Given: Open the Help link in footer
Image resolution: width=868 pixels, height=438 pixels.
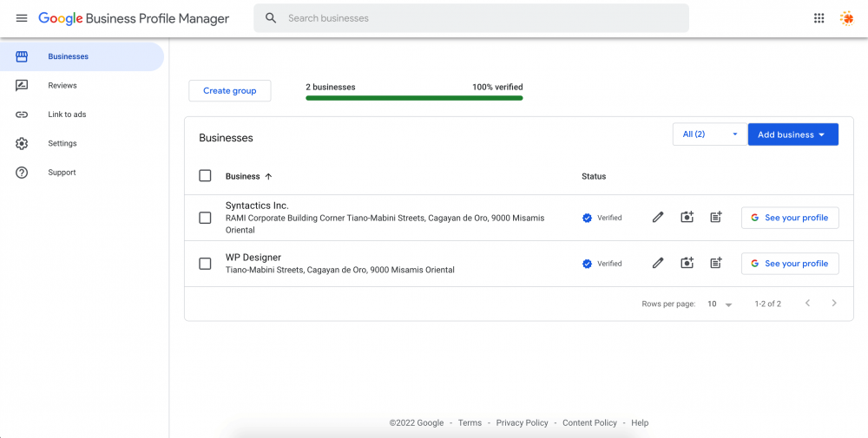Looking at the screenshot, I should [x=640, y=422].
